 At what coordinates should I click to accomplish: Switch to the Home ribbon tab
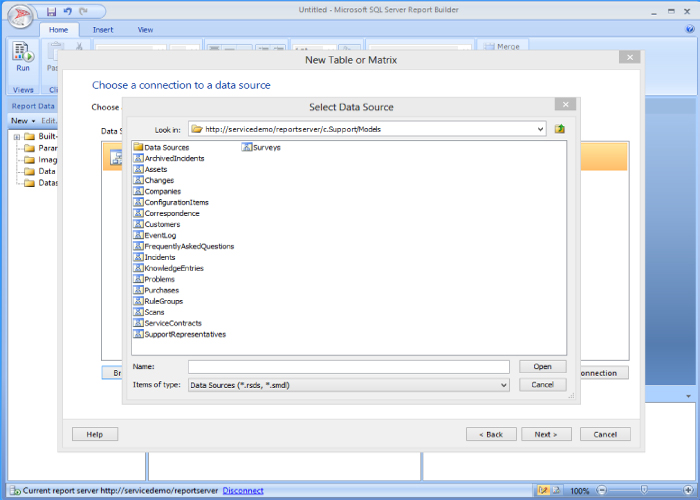(x=58, y=30)
